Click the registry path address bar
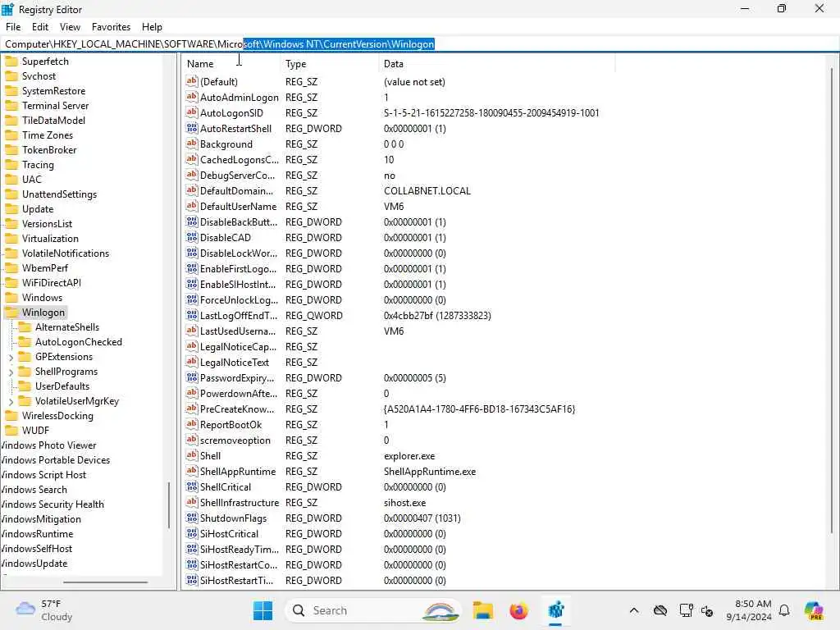Screen dimensions: 840x630 tap(420, 44)
